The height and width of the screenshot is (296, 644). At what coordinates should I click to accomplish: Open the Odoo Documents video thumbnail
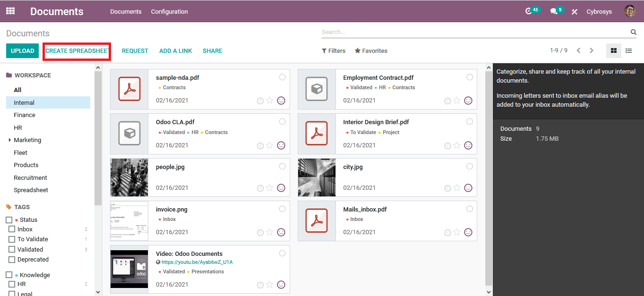click(x=129, y=269)
